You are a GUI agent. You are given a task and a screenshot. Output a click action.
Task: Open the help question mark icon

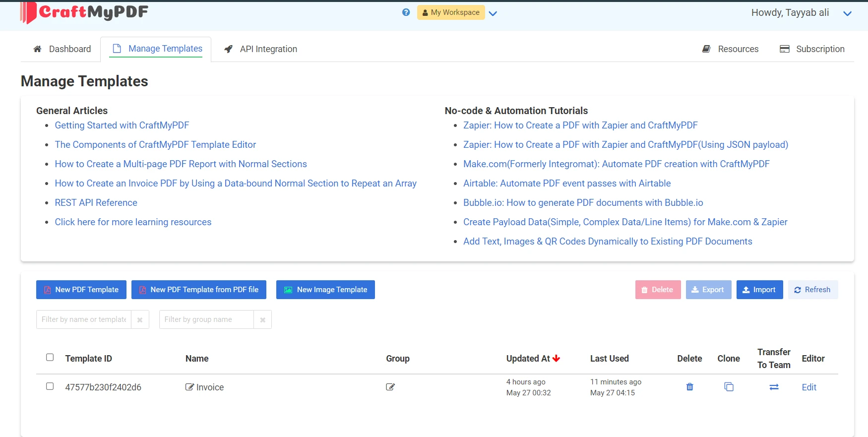406,12
